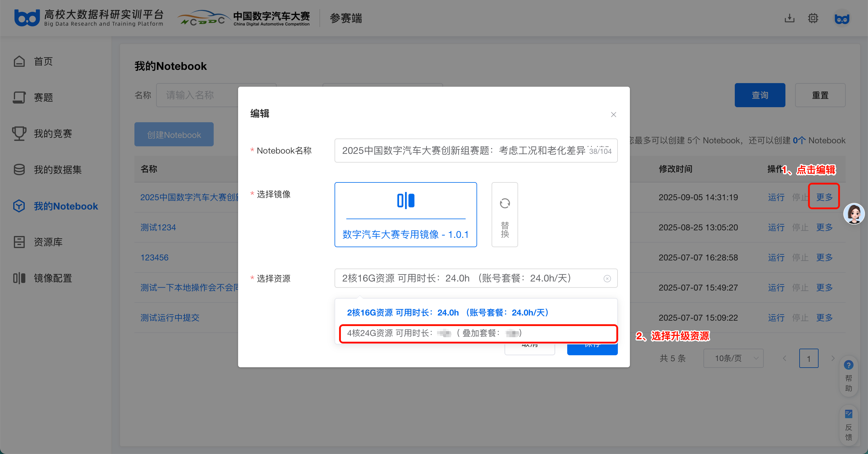Click 运行 for the 测试运行中提交 row
The image size is (868, 454).
(x=776, y=318)
